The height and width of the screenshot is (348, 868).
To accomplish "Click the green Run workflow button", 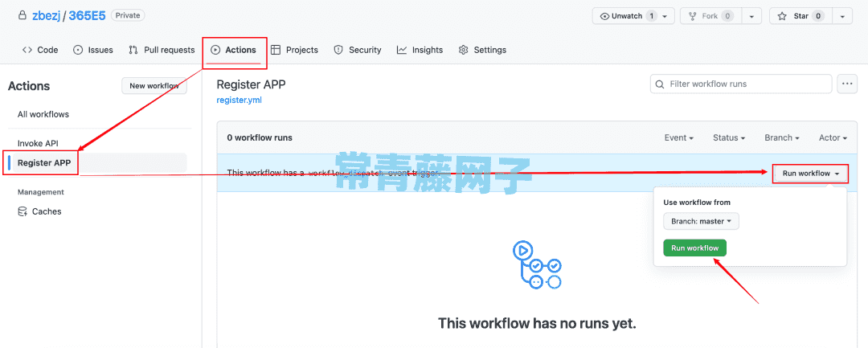I will pyautogui.click(x=694, y=248).
